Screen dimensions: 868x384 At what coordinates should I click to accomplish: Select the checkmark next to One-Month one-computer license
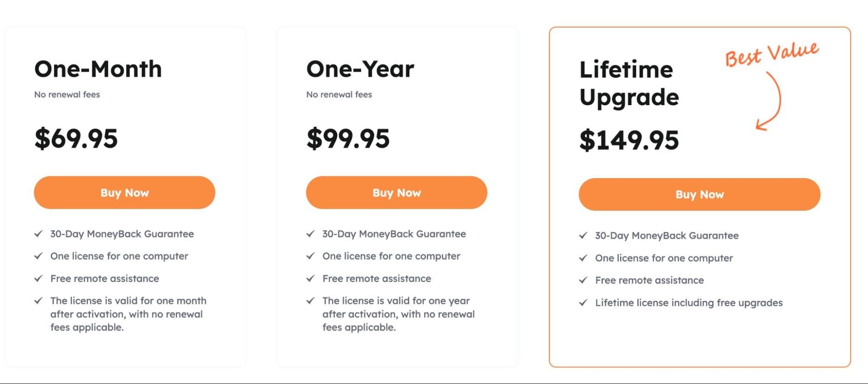coord(39,256)
